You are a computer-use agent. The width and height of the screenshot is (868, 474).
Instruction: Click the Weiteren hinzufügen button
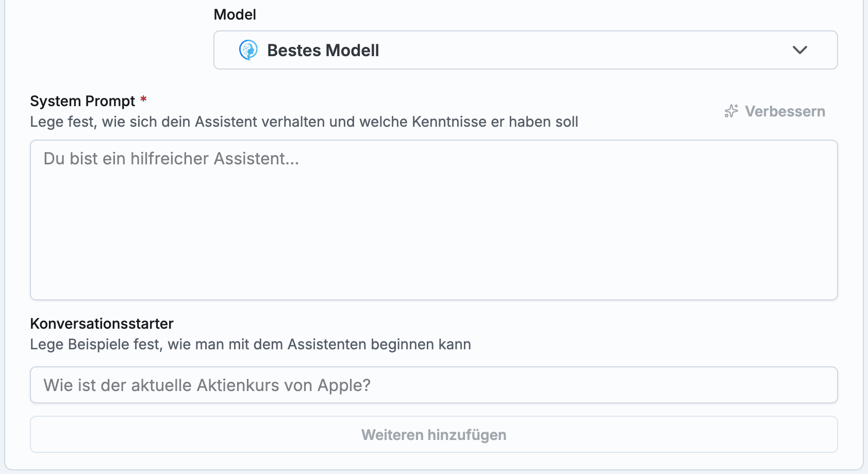(433, 435)
